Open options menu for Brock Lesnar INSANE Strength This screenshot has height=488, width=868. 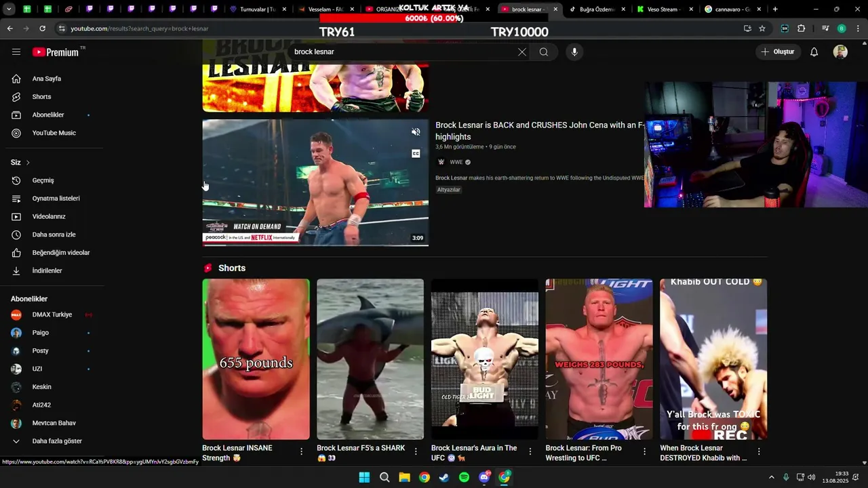click(302, 451)
